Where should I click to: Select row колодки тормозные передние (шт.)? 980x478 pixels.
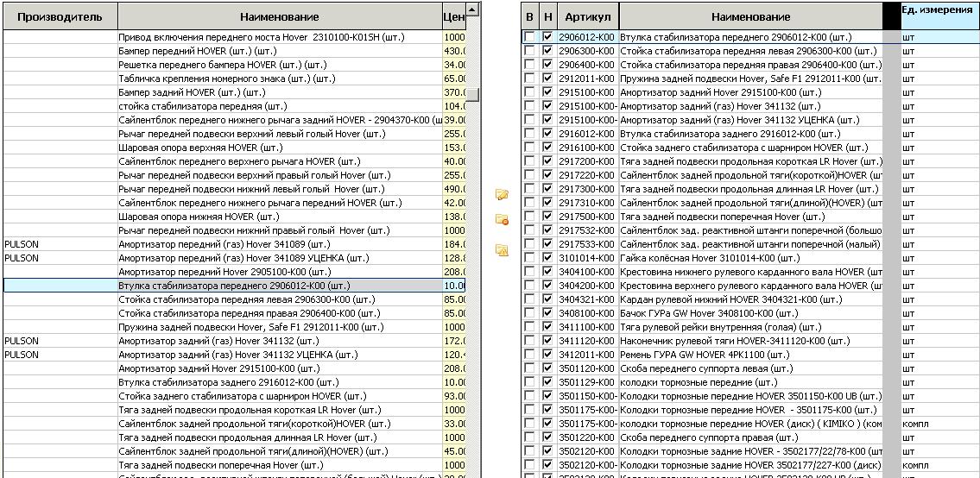[x=750, y=382]
